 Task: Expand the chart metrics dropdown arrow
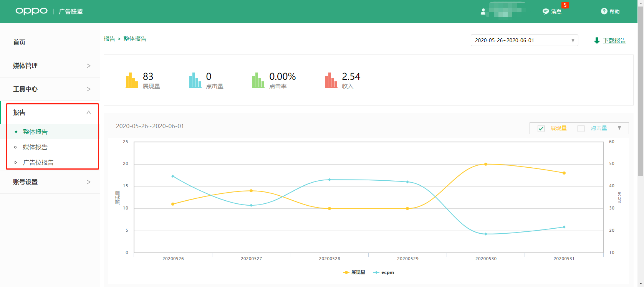(619, 128)
